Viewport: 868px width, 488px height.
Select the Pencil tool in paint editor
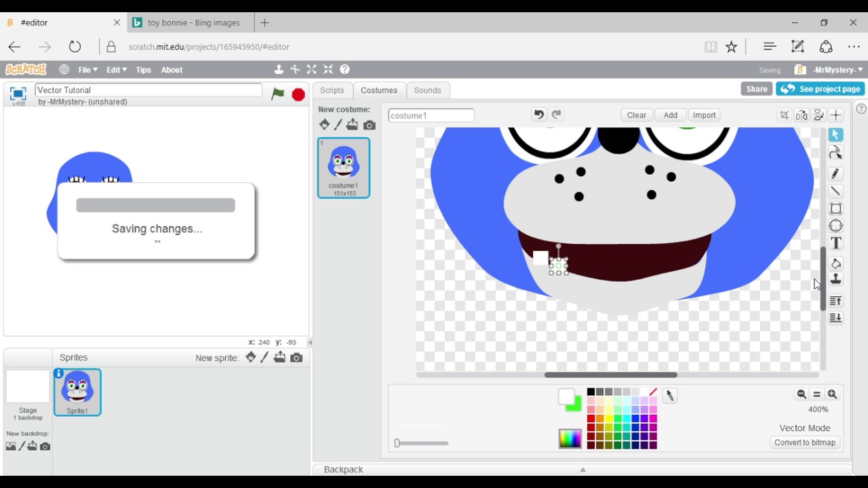coord(836,174)
